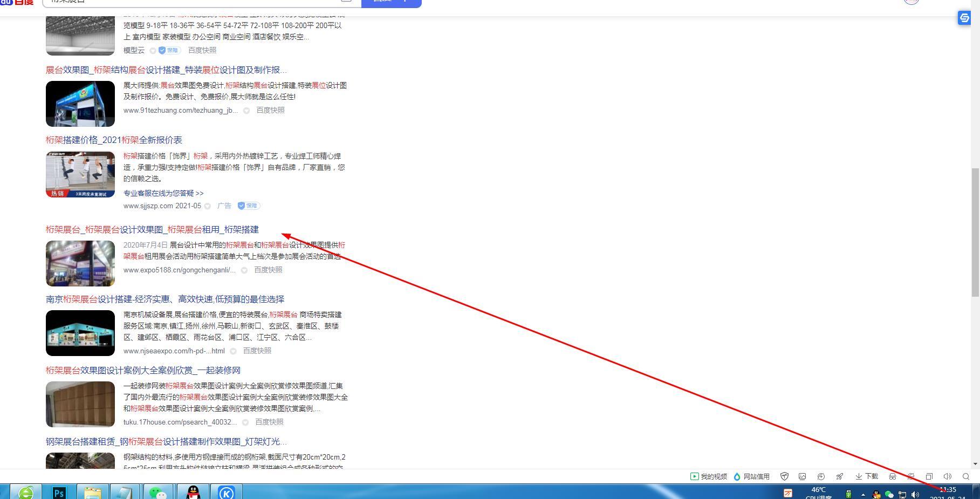Open QQ penguin icon on the taskbar

pos(193,492)
